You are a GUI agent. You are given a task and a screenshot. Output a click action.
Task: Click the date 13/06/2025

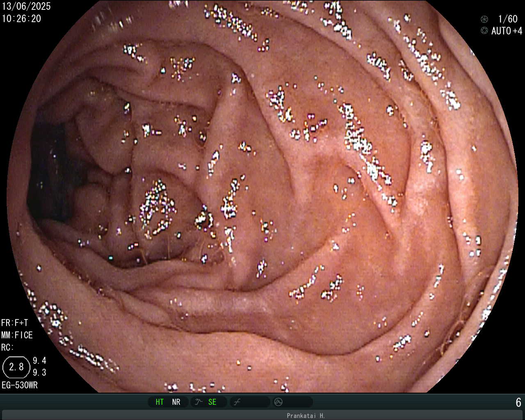pyautogui.click(x=26, y=6)
